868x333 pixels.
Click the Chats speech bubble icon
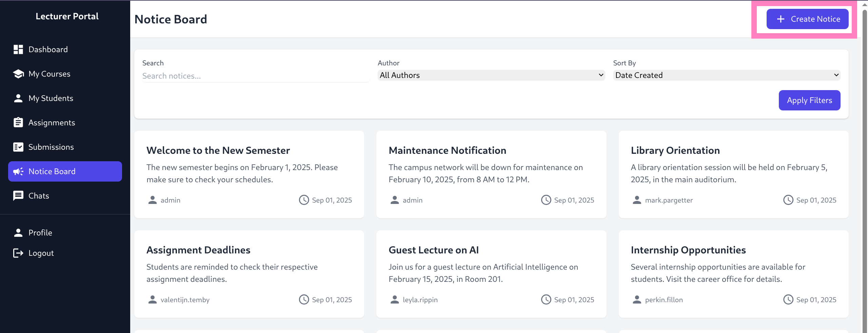(x=18, y=196)
